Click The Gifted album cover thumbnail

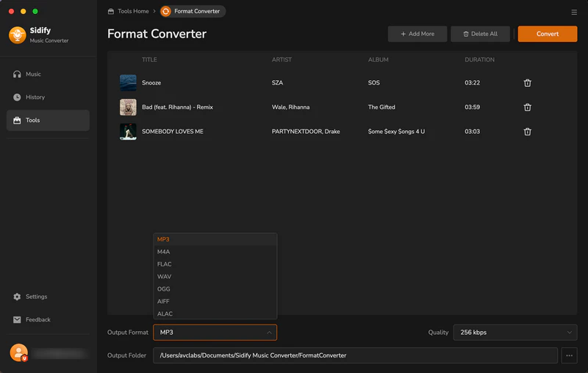[x=128, y=107]
